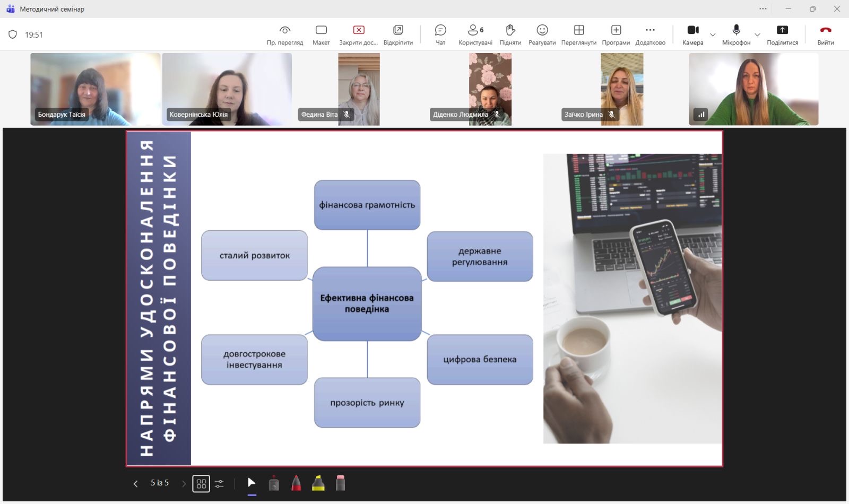Show the participants list (Користувачі)

click(x=475, y=34)
